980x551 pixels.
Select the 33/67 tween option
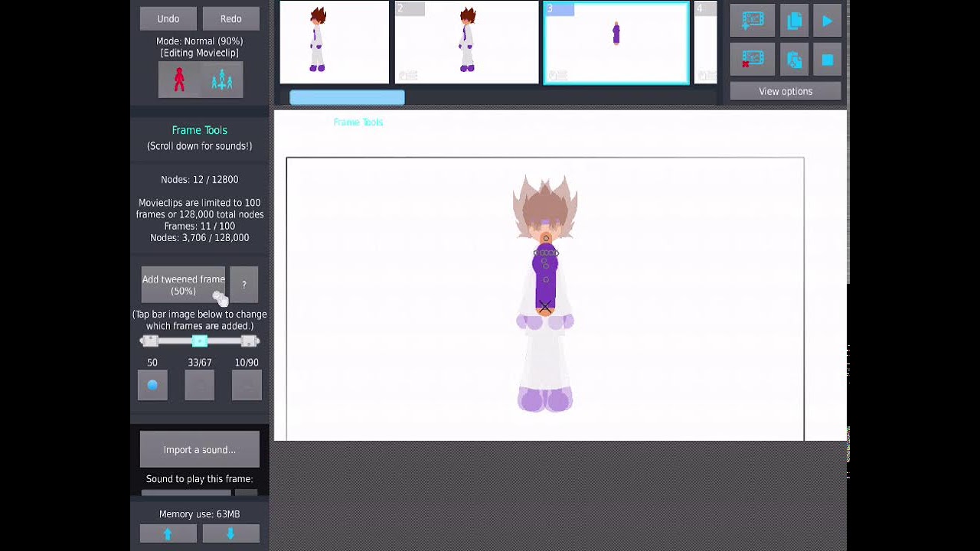pyautogui.click(x=200, y=385)
